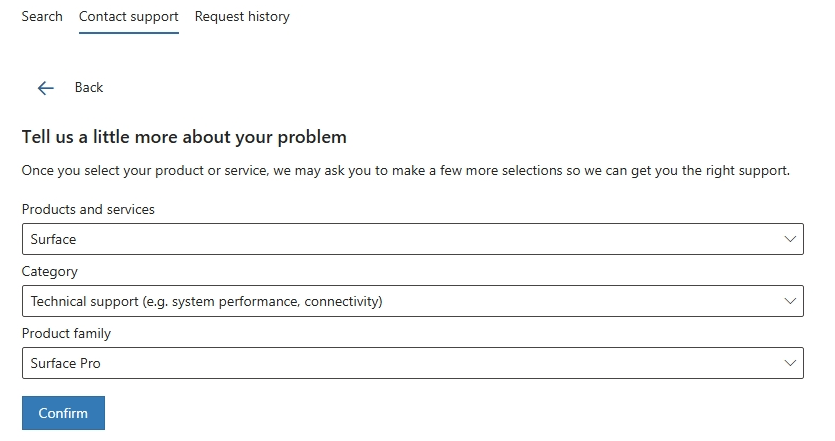Click the 'Tell us a little more' heading
The height and width of the screenshot is (441, 835).
pos(184,137)
